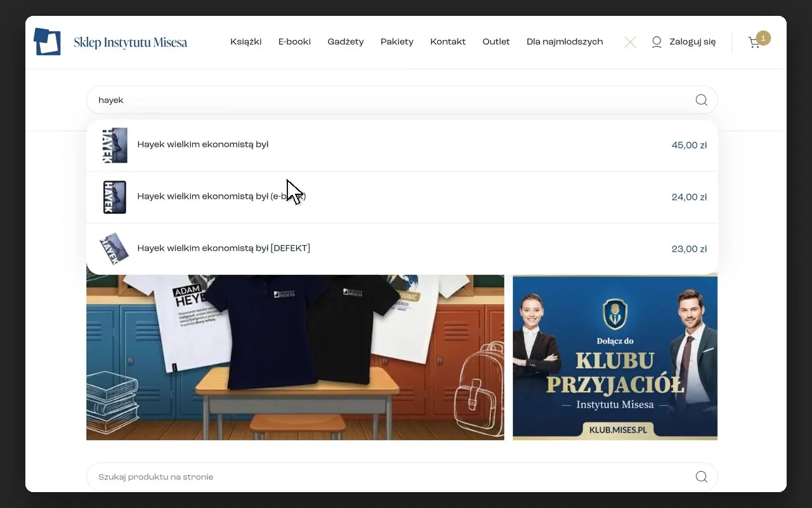Open the Outlet section
This screenshot has height=508, width=812.
tap(496, 42)
